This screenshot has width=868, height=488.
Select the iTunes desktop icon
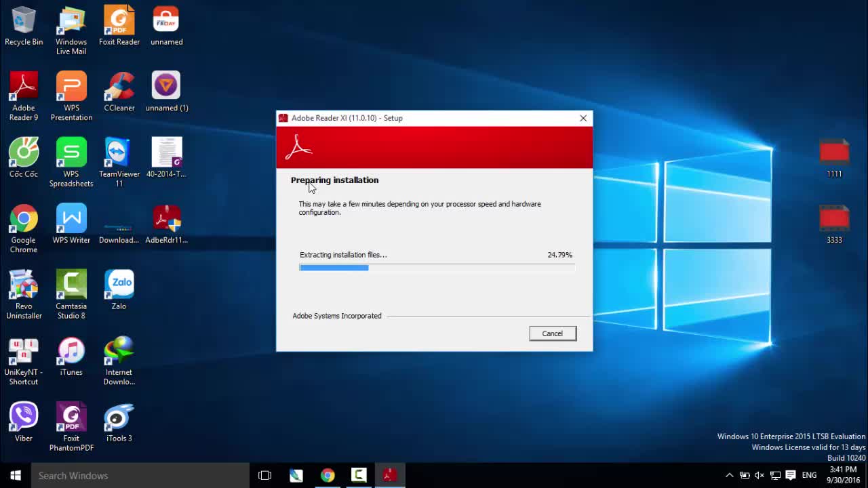tap(71, 356)
